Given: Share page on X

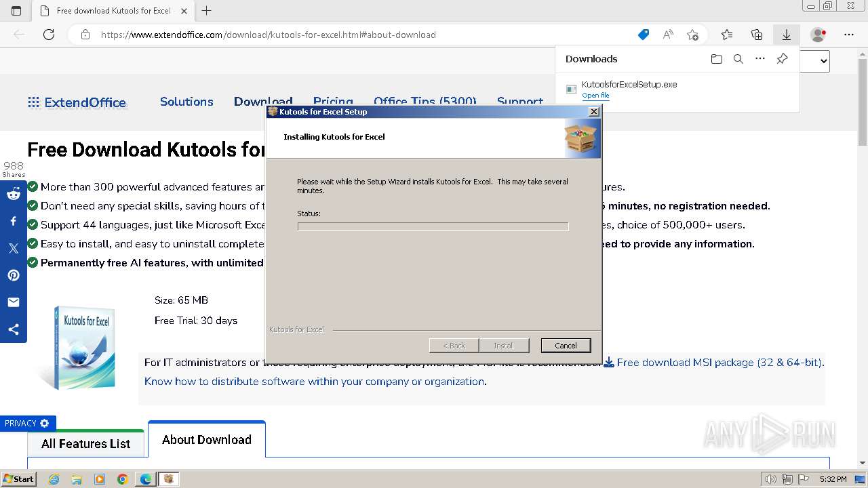Looking at the screenshot, I should [x=14, y=248].
